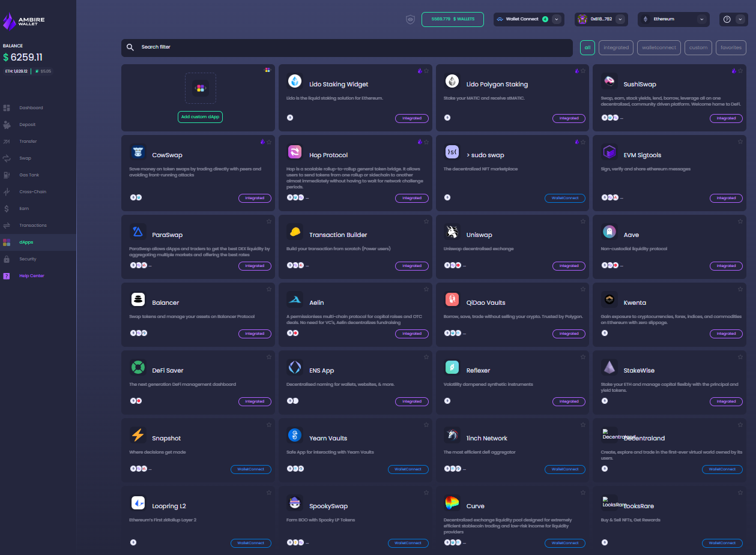Click the Balancer logo icon
This screenshot has width=756, height=555.
click(x=138, y=299)
